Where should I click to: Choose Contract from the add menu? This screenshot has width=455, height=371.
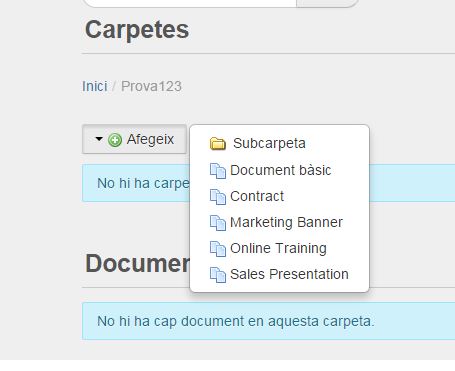point(257,196)
